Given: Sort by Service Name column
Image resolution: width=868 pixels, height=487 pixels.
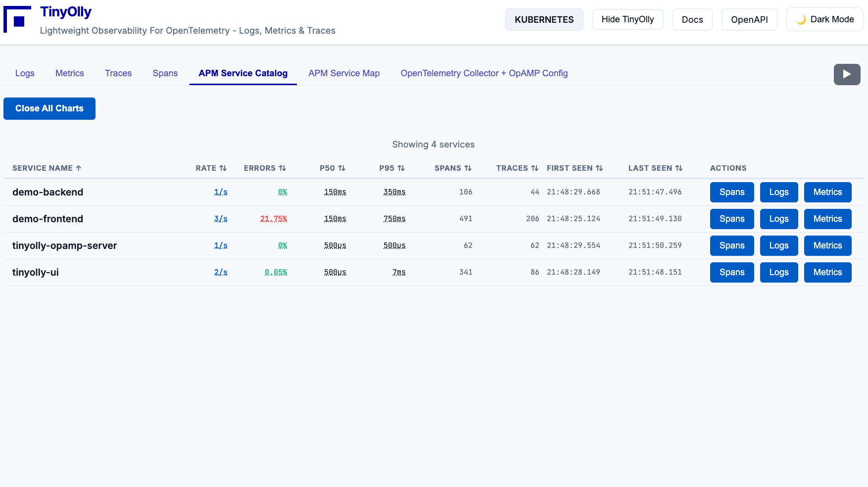Looking at the screenshot, I should coord(47,168).
